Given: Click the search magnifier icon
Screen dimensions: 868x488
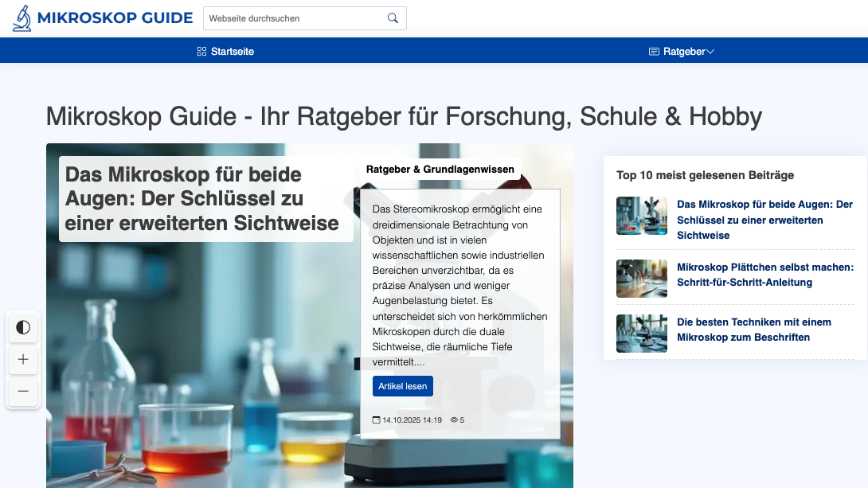Looking at the screenshot, I should [x=393, y=18].
